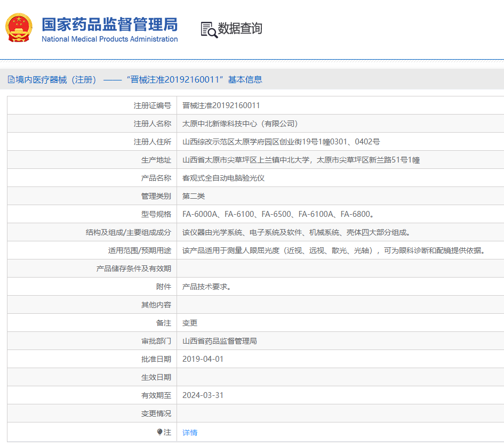
Task: Click the 生效日期 label
Action: 156,377
